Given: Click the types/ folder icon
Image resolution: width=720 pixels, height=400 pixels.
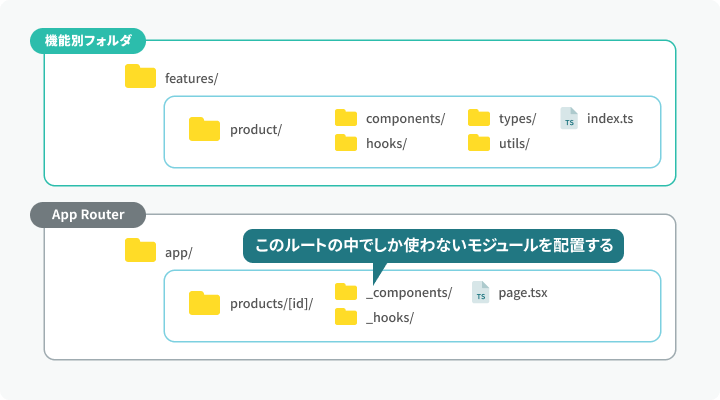Looking at the screenshot, I should point(479,118).
